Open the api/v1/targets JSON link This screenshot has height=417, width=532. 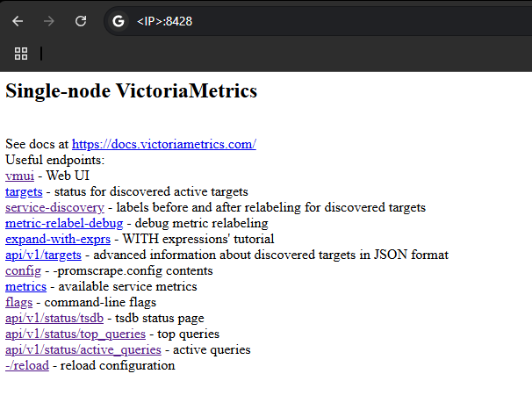coord(43,255)
